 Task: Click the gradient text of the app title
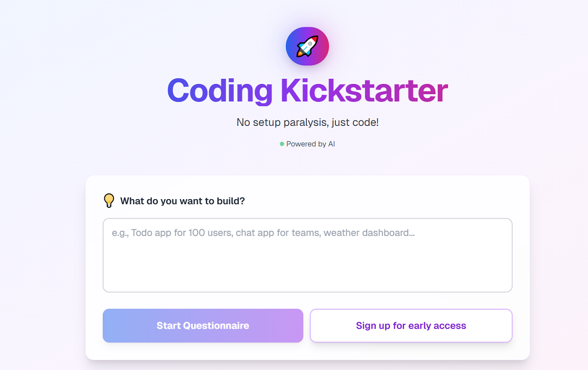(x=307, y=91)
